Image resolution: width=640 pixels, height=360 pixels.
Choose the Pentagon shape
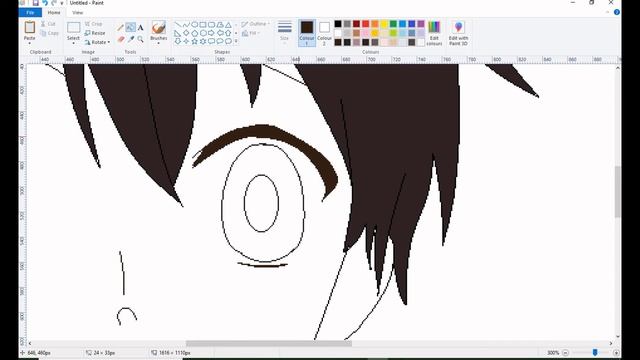click(195, 33)
